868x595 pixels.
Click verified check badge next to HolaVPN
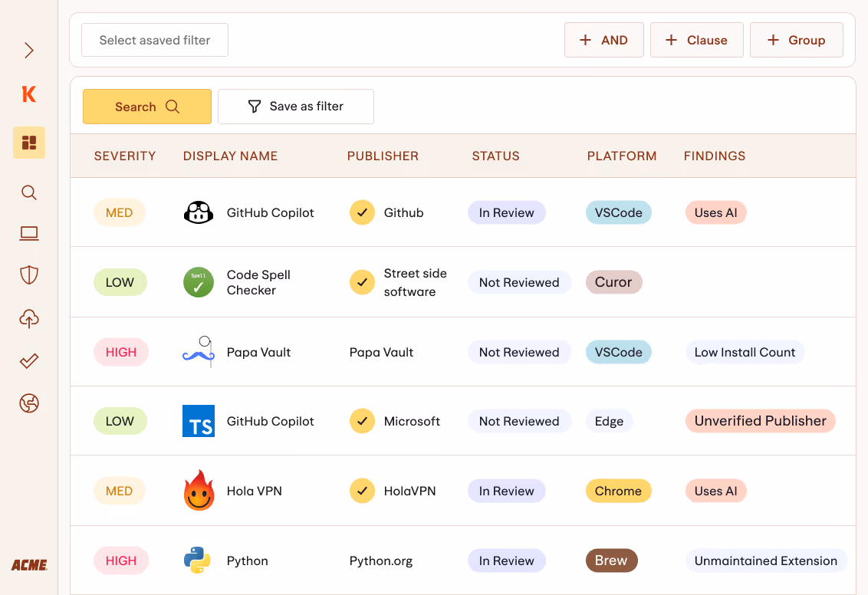362,491
